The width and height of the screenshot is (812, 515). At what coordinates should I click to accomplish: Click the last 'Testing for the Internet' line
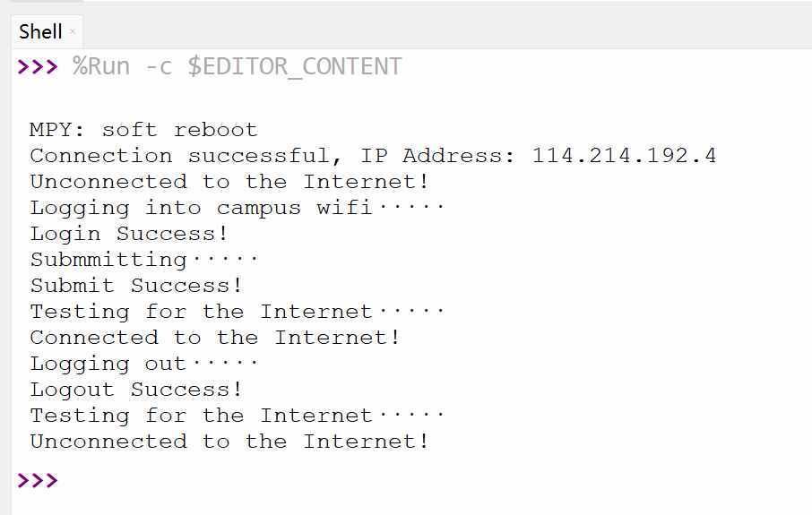(237, 416)
